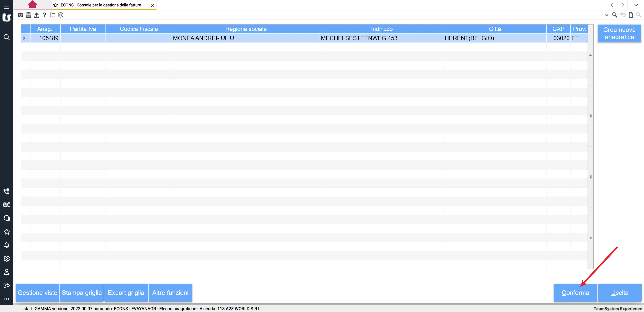Click the at-sign email icon
Viewport: 644px width, 312px height.
pyautogui.click(x=61, y=15)
